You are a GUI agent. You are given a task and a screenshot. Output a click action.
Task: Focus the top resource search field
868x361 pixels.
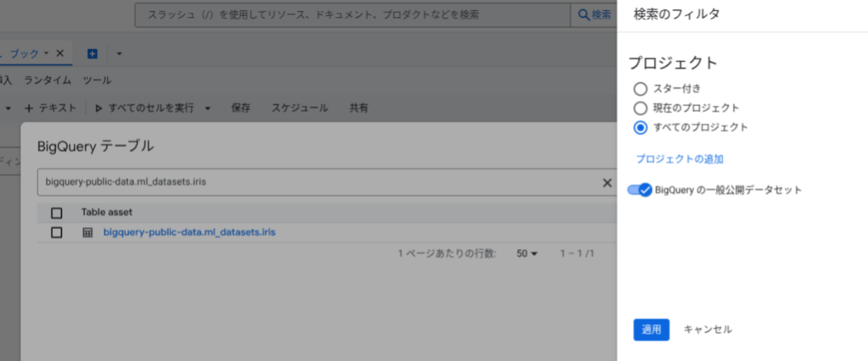pyautogui.click(x=353, y=15)
